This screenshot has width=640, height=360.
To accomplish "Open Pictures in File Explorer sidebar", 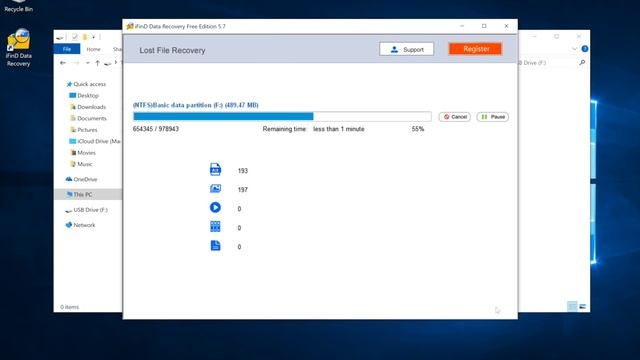I will [x=84, y=130].
